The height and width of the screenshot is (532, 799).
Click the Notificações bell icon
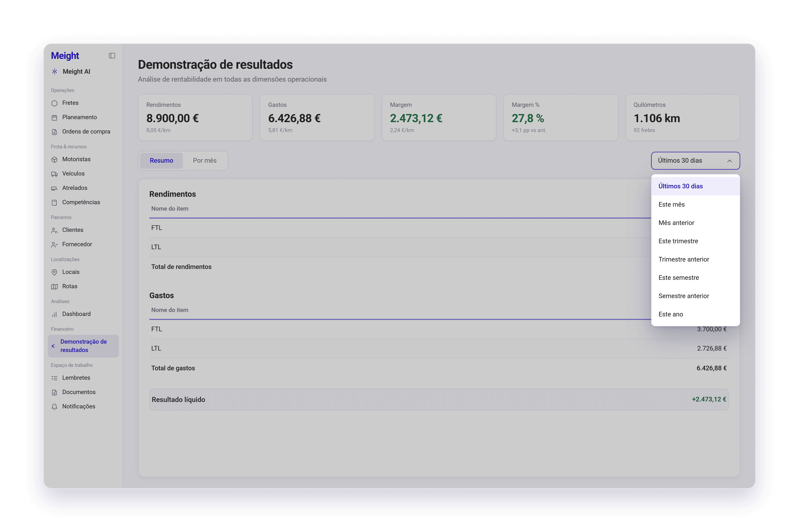click(x=54, y=407)
